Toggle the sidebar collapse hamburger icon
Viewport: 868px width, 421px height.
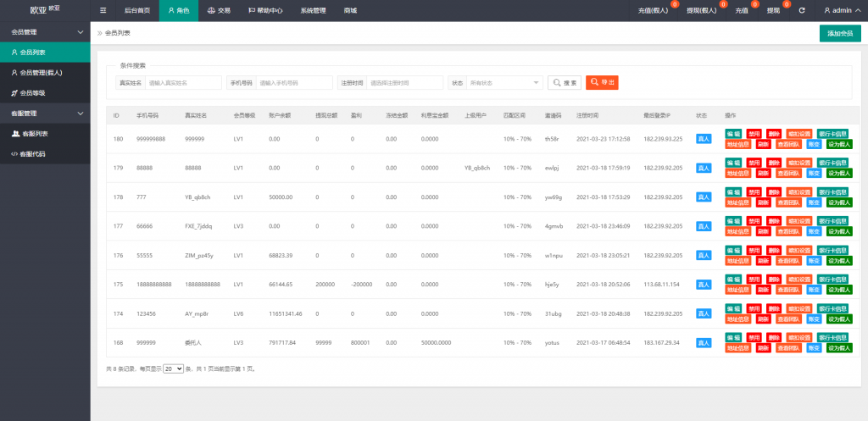pos(103,11)
